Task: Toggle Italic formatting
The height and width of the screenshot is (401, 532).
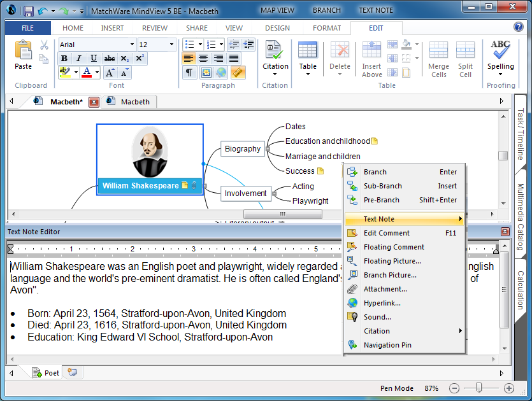Action: click(x=79, y=59)
